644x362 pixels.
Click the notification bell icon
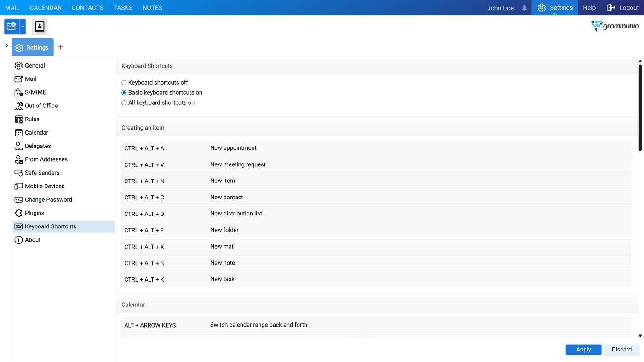[524, 8]
